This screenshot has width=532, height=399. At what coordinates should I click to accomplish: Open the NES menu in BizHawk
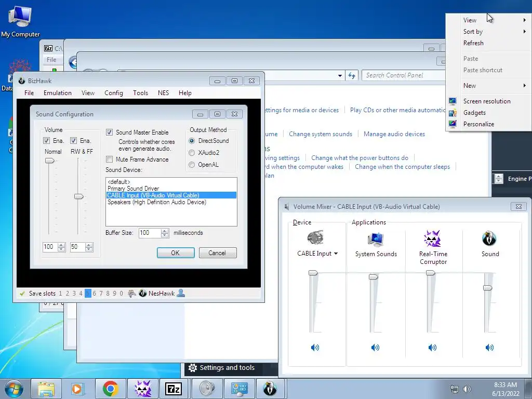[163, 93]
